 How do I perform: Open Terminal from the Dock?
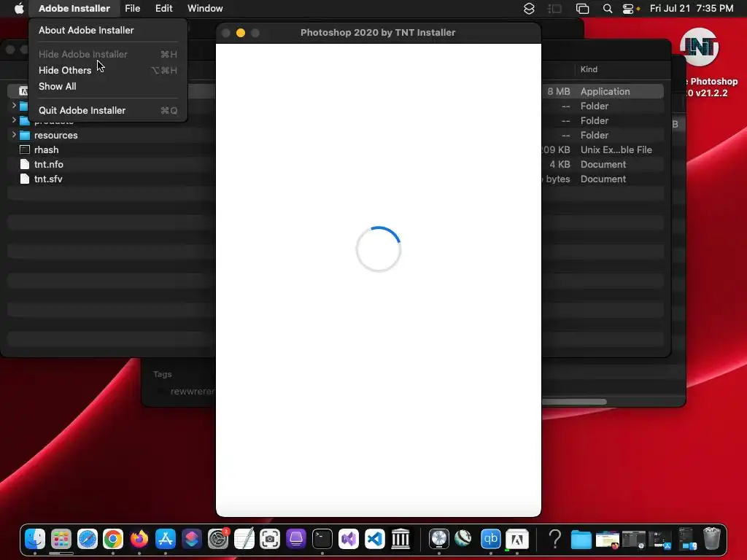tap(322, 539)
